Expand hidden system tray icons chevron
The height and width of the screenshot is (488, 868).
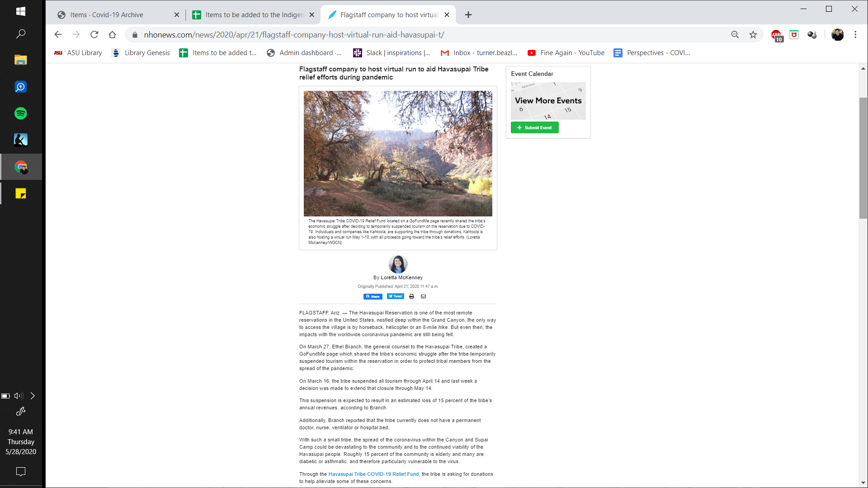(33, 396)
